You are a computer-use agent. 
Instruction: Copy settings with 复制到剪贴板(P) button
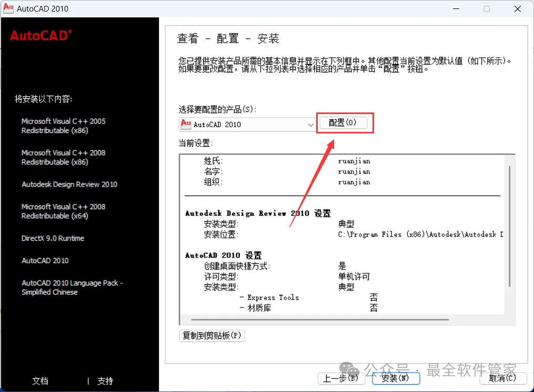(x=212, y=336)
